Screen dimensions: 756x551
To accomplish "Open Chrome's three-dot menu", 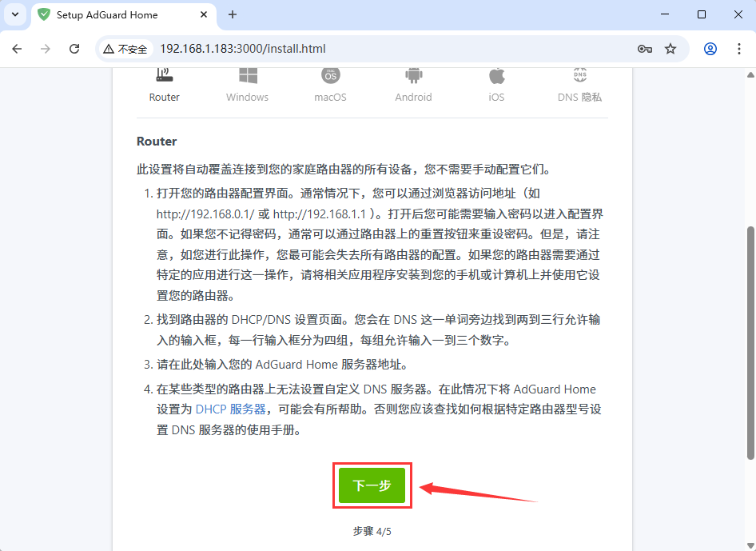I will click(738, 49).
